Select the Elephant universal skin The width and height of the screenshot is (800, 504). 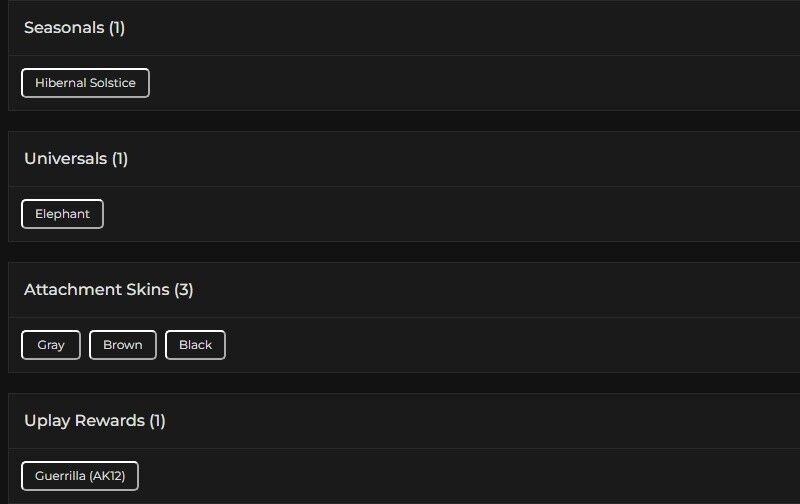[x=62, y=214]
